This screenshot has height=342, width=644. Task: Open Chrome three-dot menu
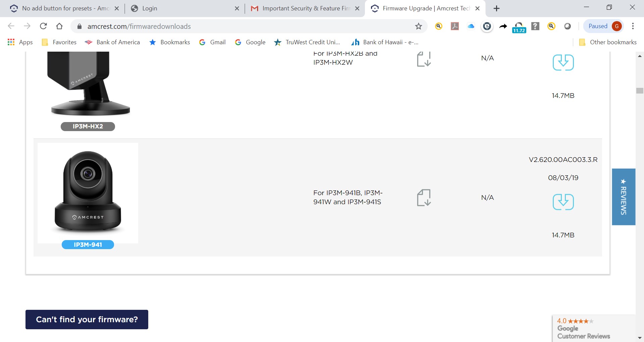633,26
